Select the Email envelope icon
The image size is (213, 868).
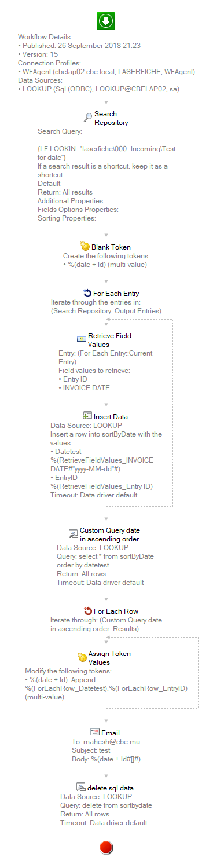coord(95,733)
